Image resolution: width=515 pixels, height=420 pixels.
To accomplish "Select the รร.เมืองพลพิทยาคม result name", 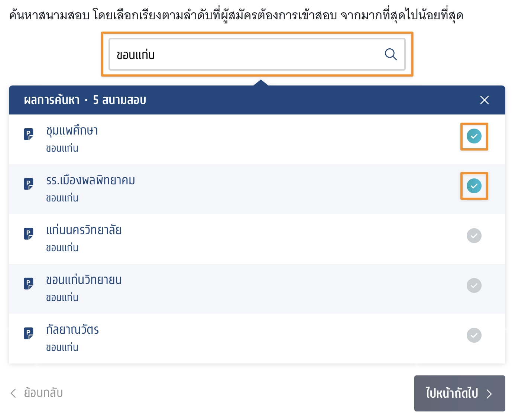I will click(91, 181).
